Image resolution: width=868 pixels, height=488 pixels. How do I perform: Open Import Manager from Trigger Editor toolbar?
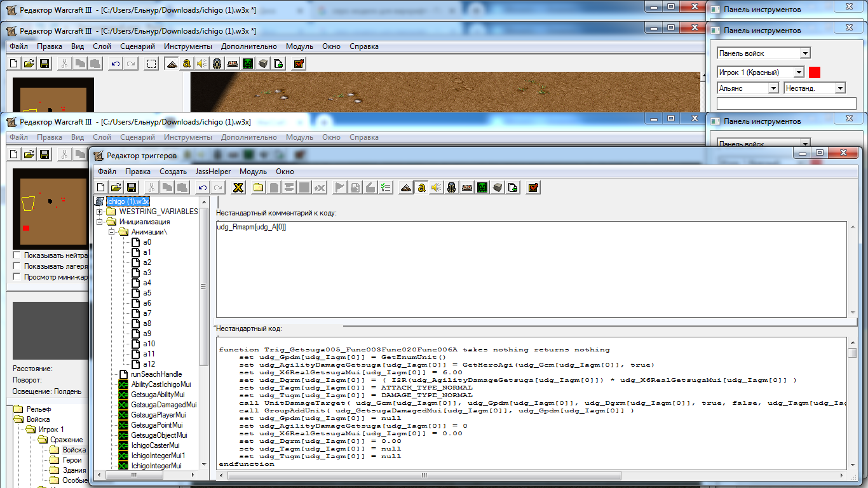point(513,187)
